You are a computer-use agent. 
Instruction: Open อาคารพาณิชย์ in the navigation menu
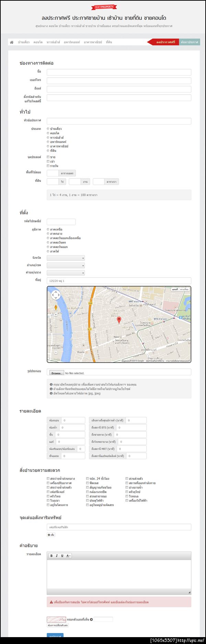click(93, 42)
